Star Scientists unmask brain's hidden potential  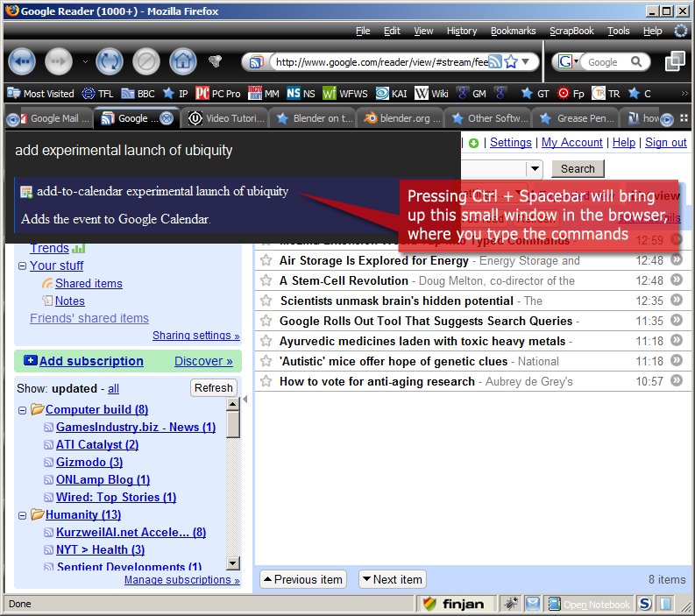pos(266,301)
